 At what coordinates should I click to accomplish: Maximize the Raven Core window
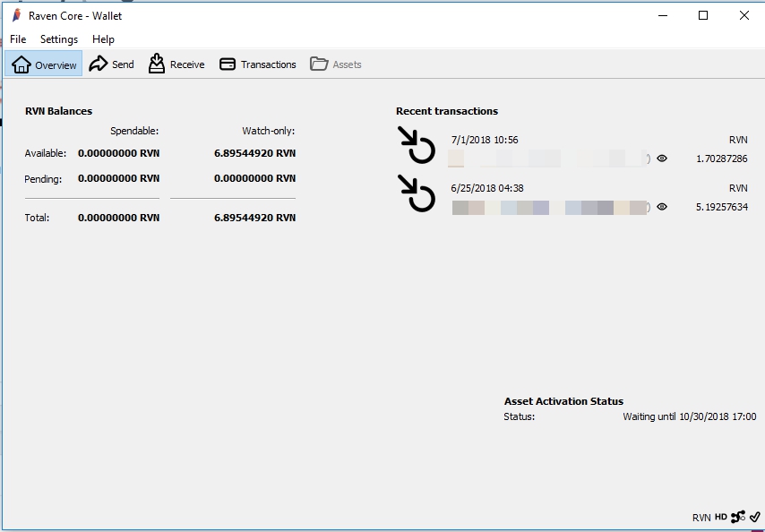click(703, 15)
